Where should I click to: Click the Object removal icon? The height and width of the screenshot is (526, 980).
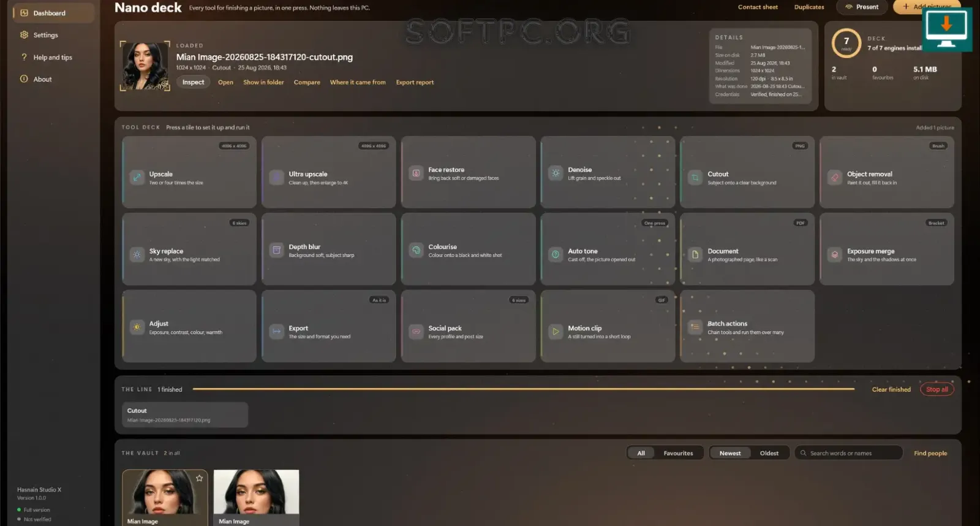(x=835, y=178)
